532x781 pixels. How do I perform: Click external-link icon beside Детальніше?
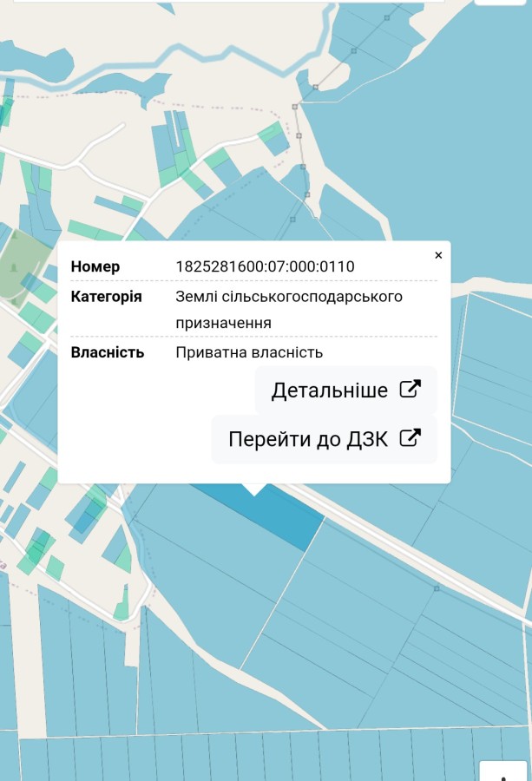click(410, 390)
